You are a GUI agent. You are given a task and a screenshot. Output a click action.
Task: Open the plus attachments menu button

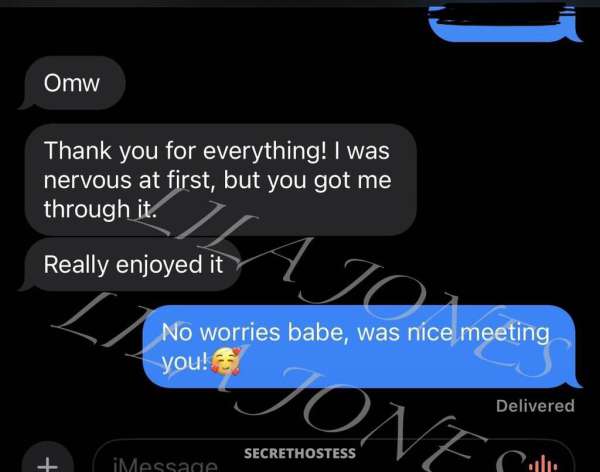47,462
